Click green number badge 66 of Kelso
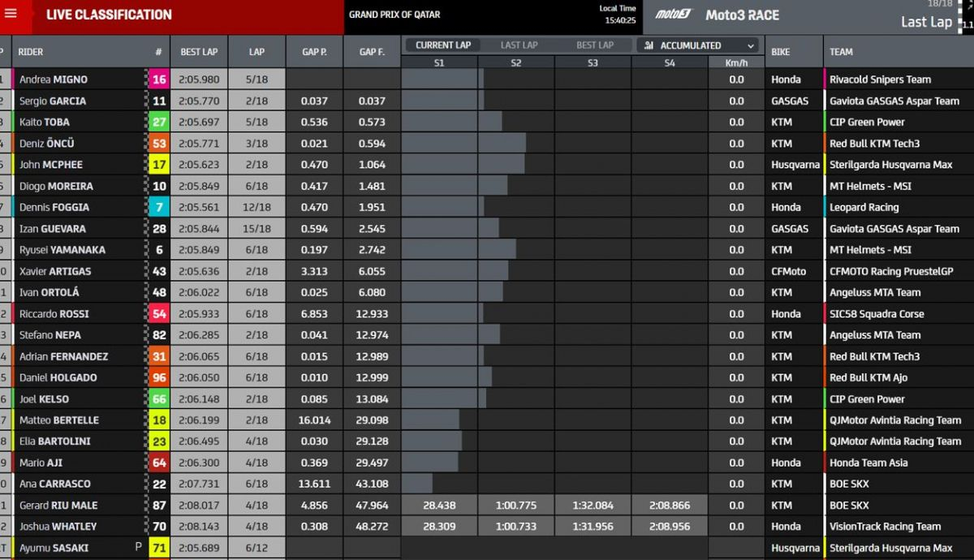The image size is (974, 560). pos(159,398)
